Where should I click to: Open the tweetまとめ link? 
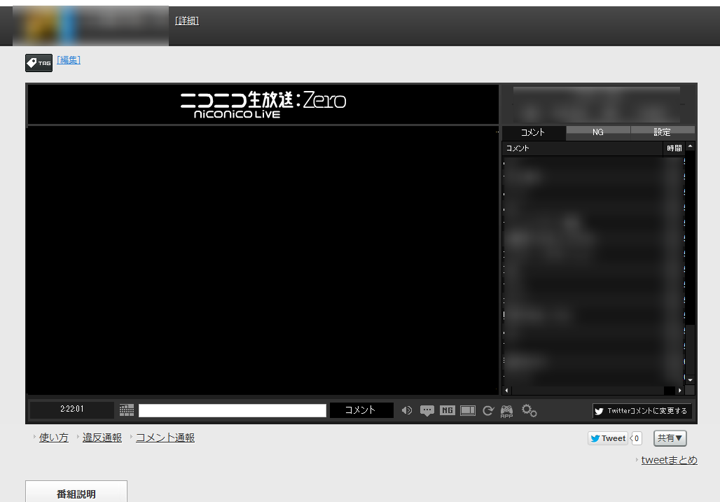coord(669,460)
